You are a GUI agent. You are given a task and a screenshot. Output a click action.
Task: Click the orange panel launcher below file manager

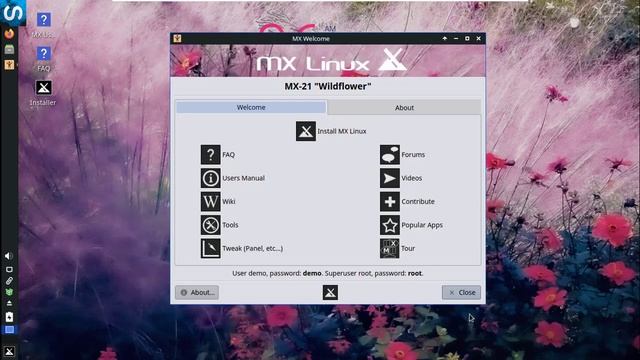click(x=9, y=65)
